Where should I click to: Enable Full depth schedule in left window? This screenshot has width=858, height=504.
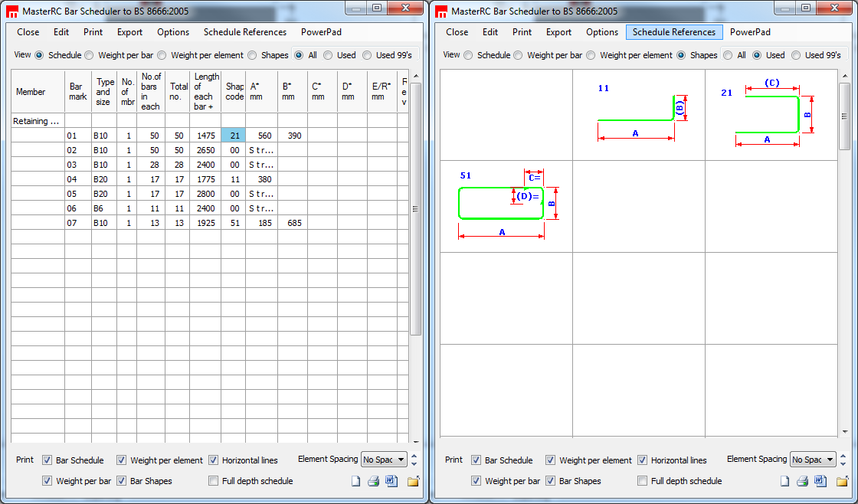[214, 481]
